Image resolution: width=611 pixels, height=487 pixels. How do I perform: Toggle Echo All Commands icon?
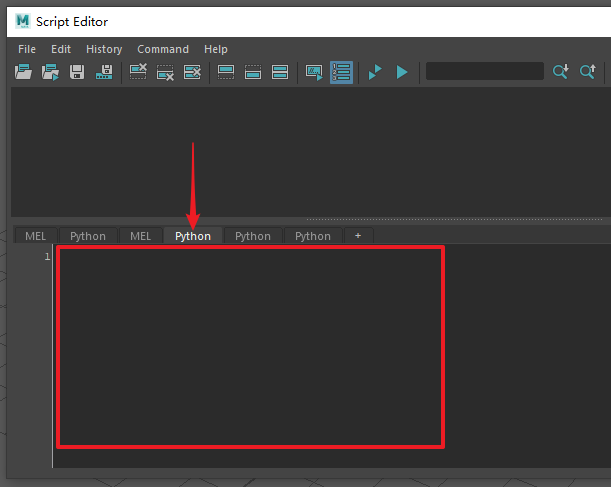tap(314, 72)
